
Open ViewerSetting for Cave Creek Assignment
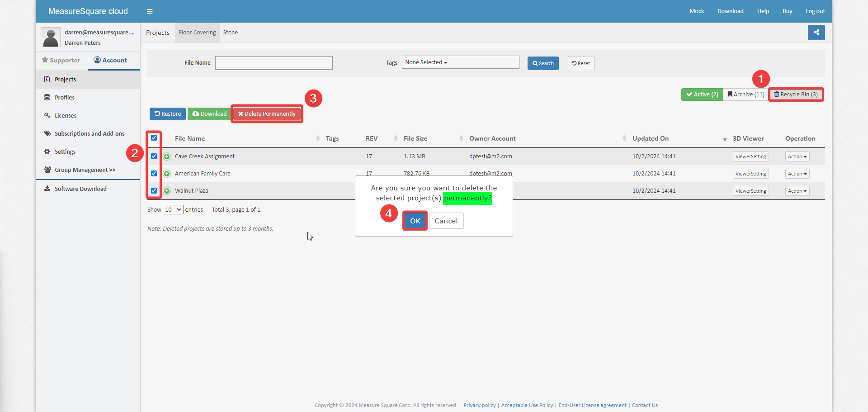point(750,156)
